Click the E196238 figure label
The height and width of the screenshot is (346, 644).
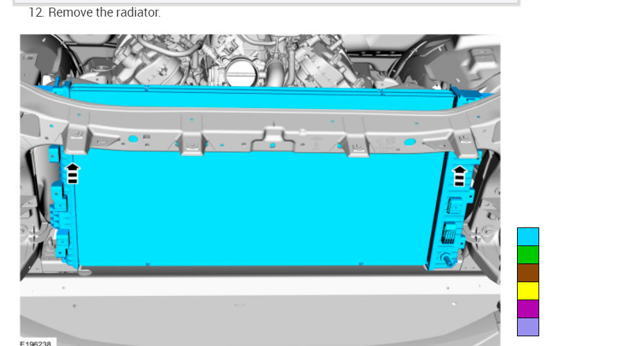click(x=35, y=343)
